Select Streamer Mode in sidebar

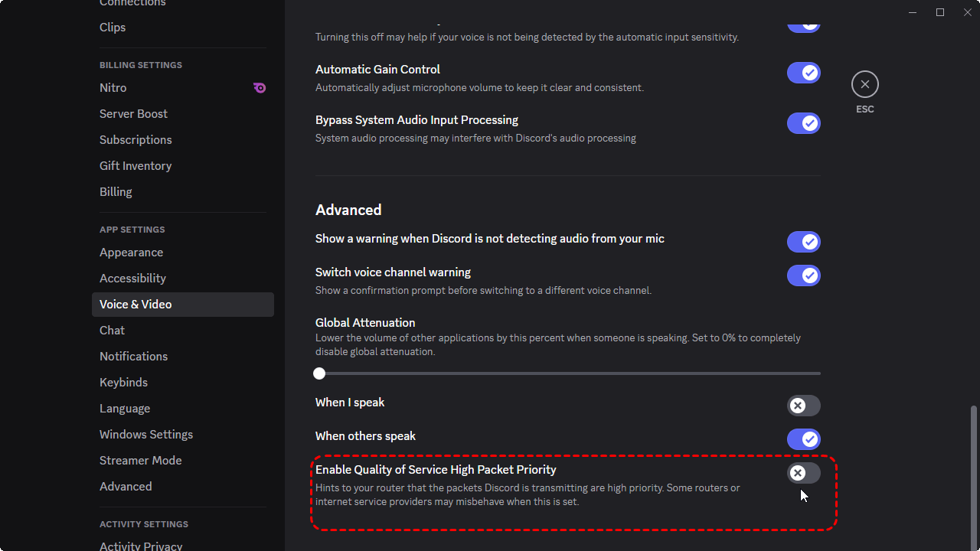pyautogui.click(x=140, y=461)
